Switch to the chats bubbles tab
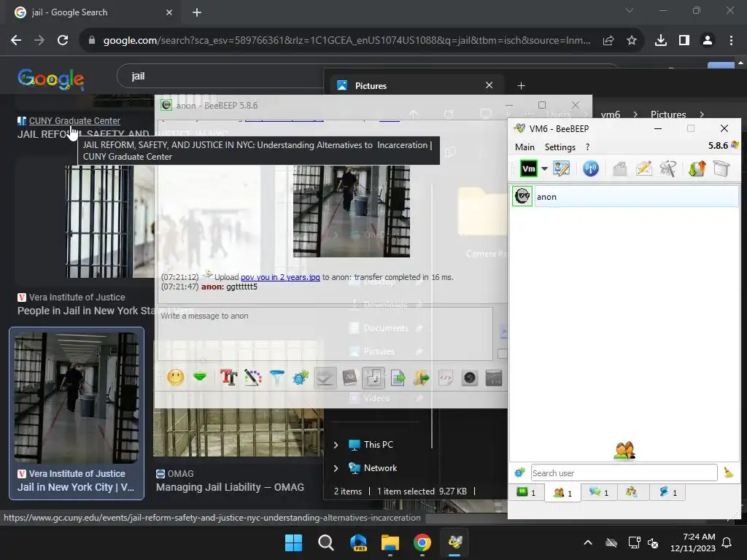747x560 pixels. pyautogui.click(x=599, y=492)
